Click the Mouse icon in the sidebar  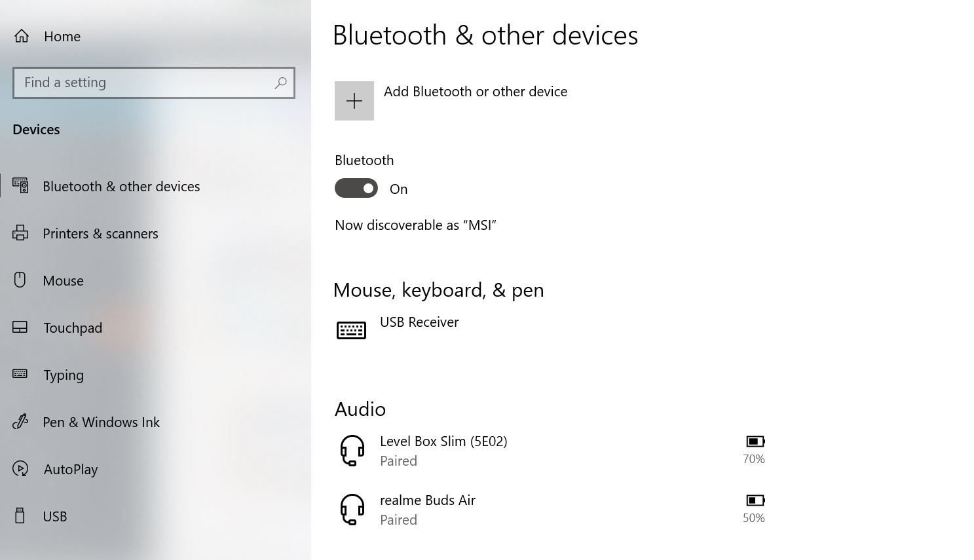pyautogui.click(x=20, y=280)
